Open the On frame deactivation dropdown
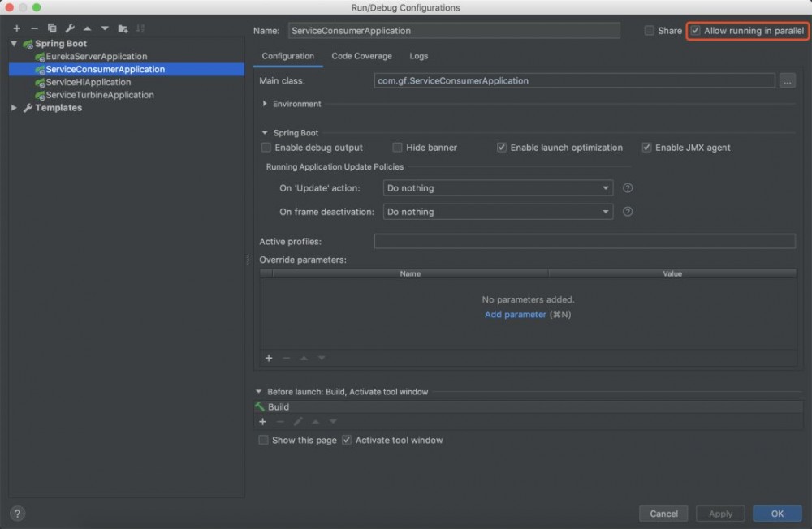This screenshot has height=529, width=812. (x=498, y=212)
